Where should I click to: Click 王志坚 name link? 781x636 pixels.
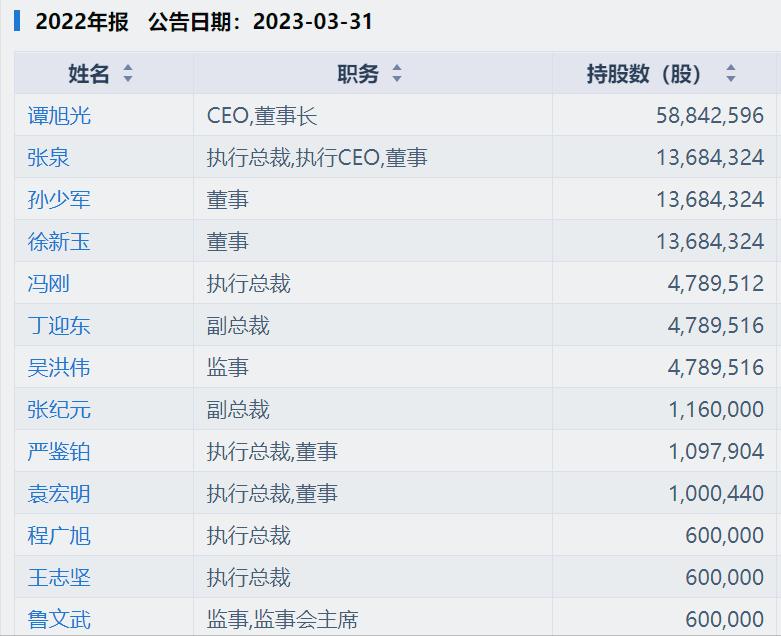[x=59, y=578]
